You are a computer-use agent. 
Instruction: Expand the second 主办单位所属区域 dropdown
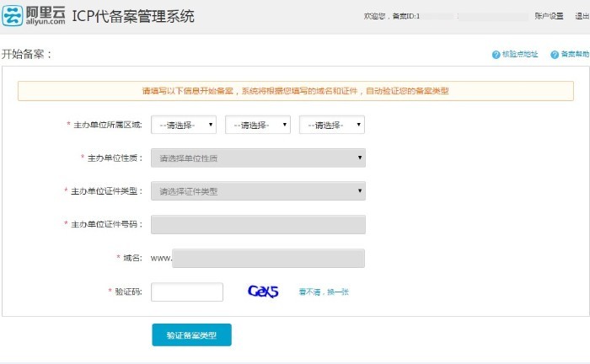coord(258,125)
